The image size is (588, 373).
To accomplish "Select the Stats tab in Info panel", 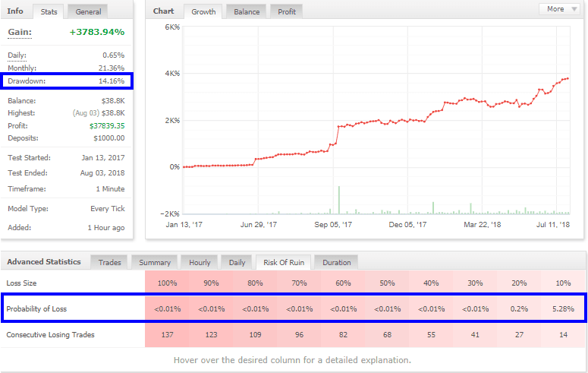I will point(49,11).
